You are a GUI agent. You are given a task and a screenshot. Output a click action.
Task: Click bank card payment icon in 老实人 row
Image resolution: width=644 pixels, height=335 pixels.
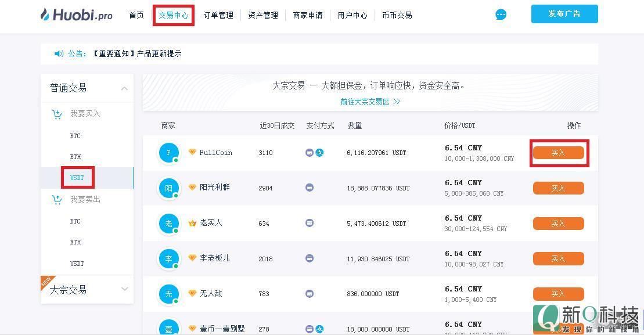310,223
